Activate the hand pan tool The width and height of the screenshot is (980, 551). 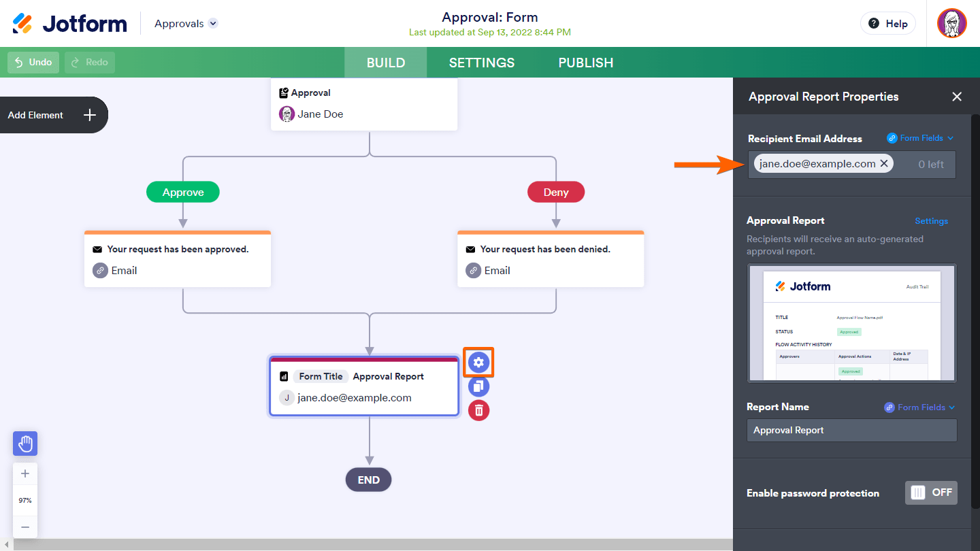(25, 444)
